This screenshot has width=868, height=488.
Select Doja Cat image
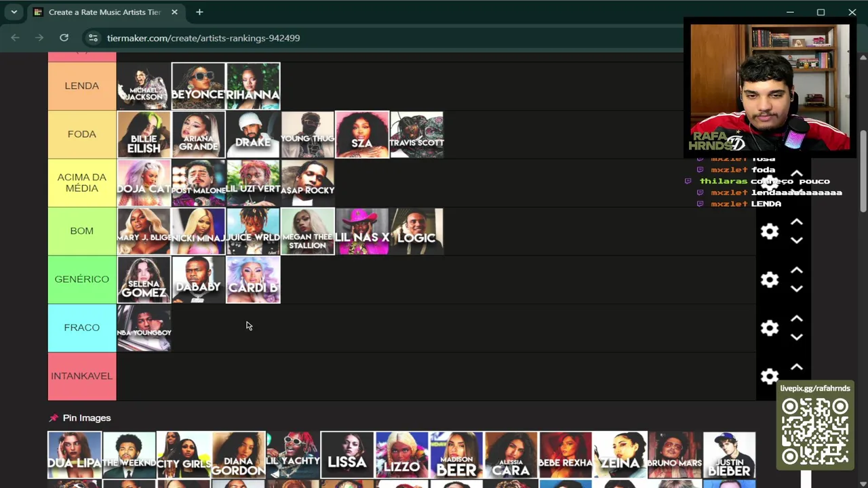[144, 183]
